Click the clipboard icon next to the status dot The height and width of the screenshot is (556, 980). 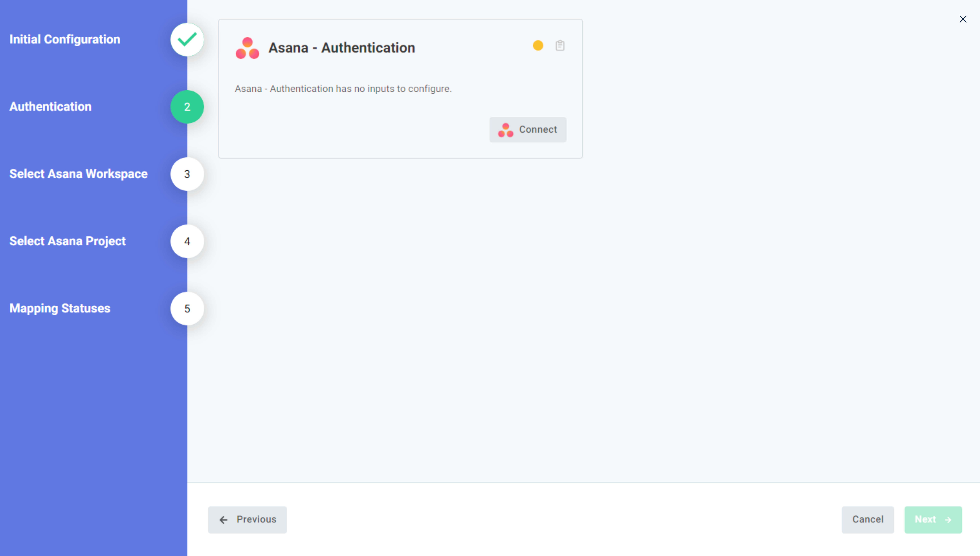point(560,45)
